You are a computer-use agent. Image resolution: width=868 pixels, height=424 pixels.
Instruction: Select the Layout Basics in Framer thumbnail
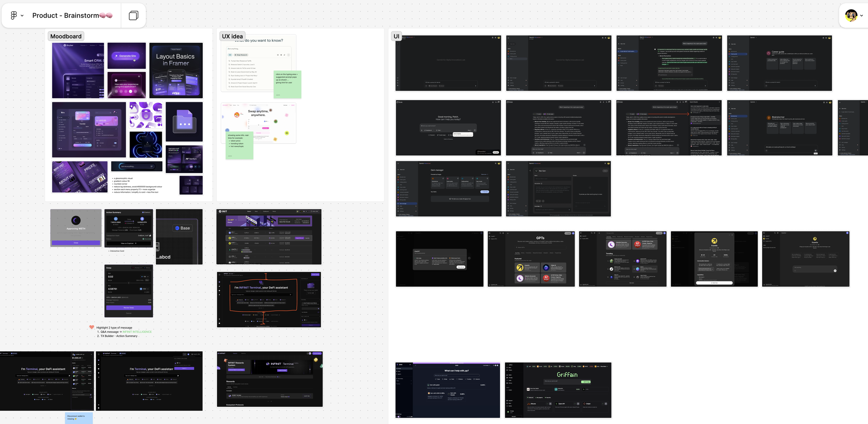pyautogui.click(x=176, y=70)
